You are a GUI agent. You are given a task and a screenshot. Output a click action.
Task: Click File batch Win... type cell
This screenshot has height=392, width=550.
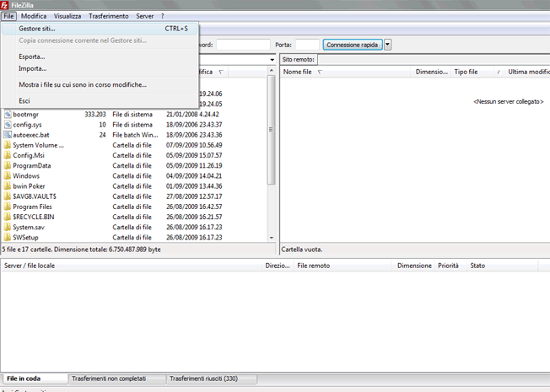tap(135, 135)
